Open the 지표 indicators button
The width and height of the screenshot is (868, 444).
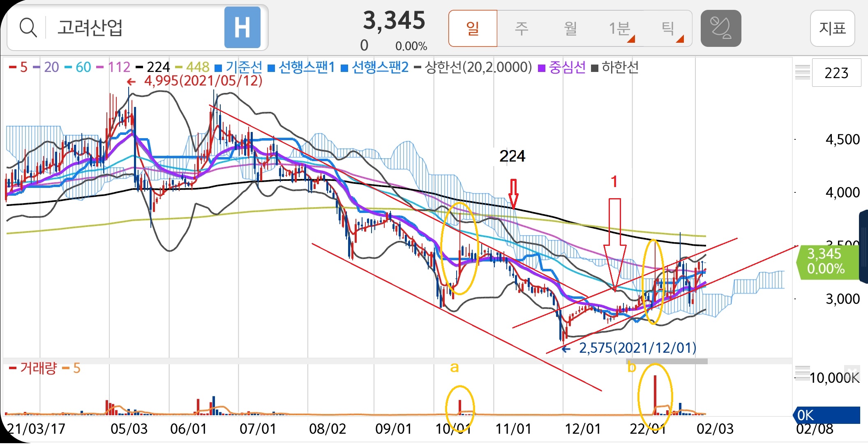pos(832,28)
